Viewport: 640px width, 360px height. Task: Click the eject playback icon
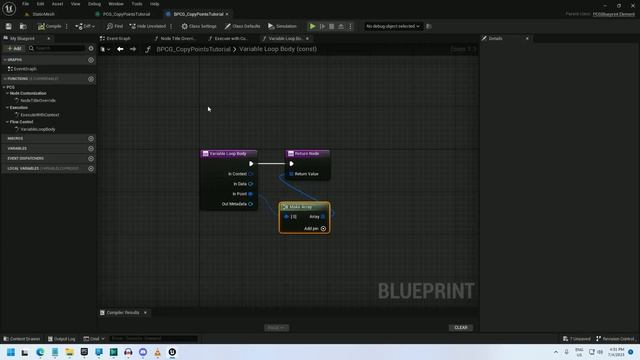click(341, 26)
